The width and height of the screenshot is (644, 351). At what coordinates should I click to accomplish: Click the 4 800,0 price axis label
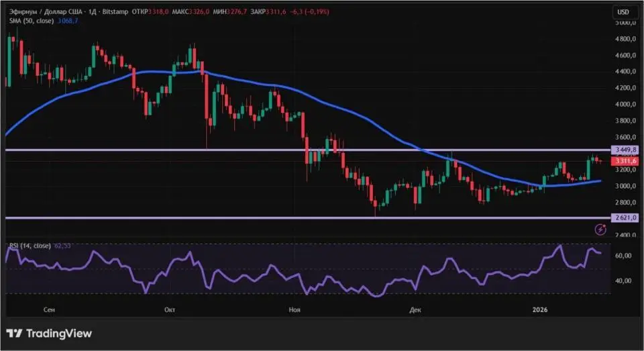click(x=625, y=39)
